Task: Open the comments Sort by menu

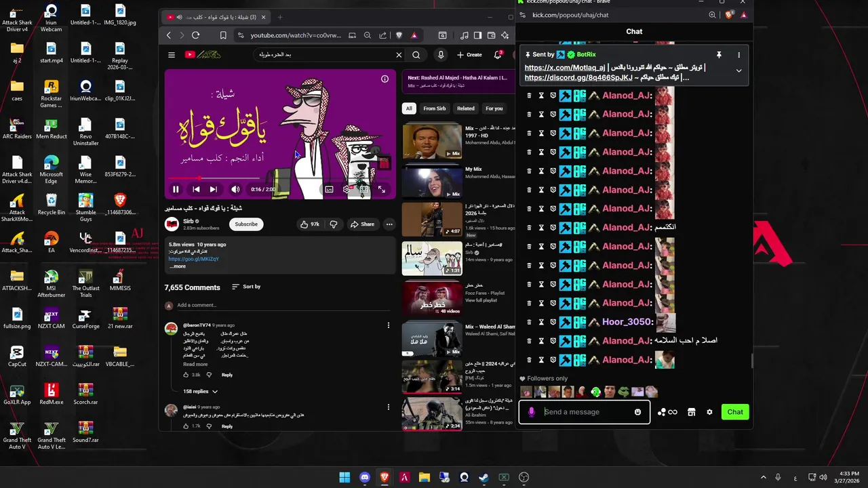Action: [x=246, y=287]
